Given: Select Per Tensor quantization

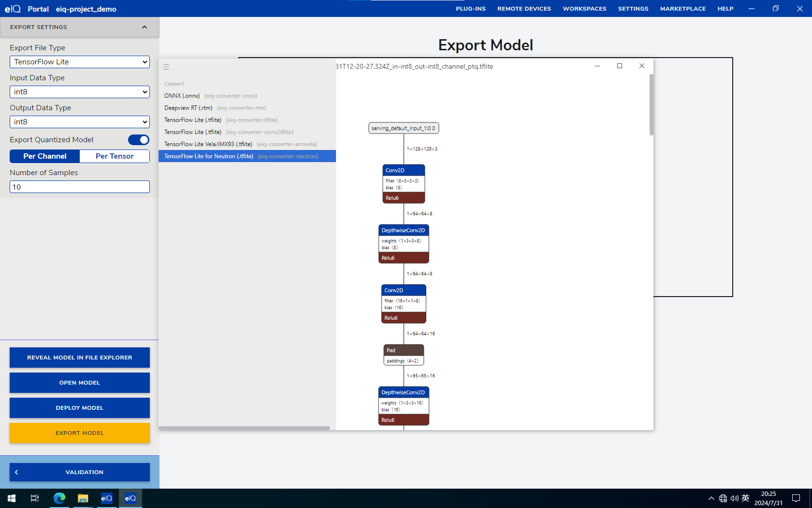Looking at the screenshot, I should tap(115, 156).
